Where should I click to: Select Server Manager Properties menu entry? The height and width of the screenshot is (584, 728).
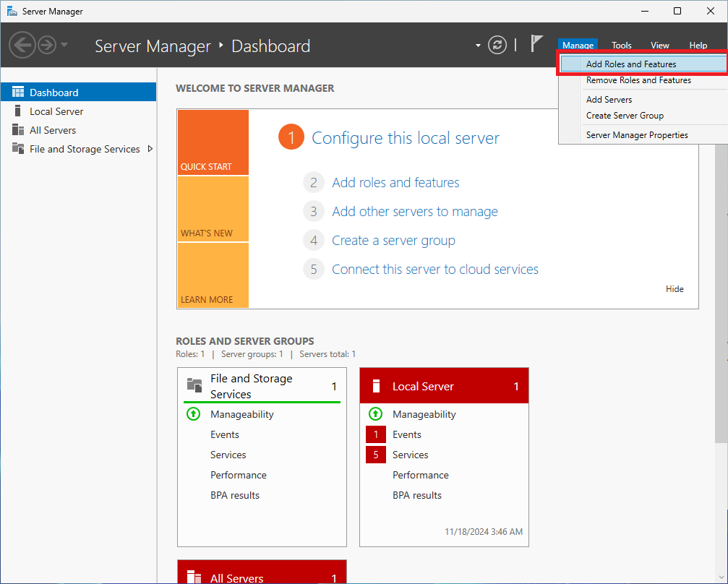pos(636,135)
